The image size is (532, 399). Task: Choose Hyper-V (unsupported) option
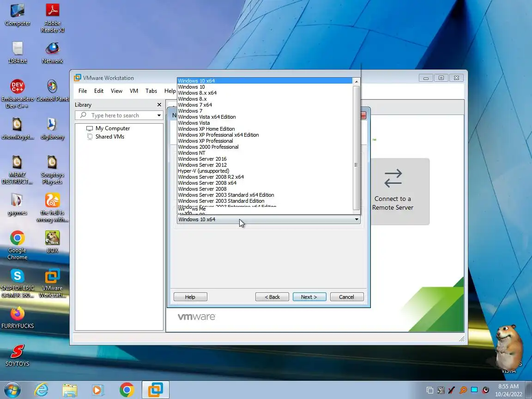tap(265, 171)
